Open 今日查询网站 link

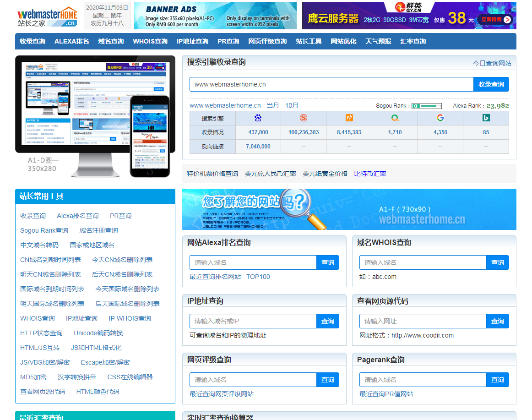click(492, 63)
